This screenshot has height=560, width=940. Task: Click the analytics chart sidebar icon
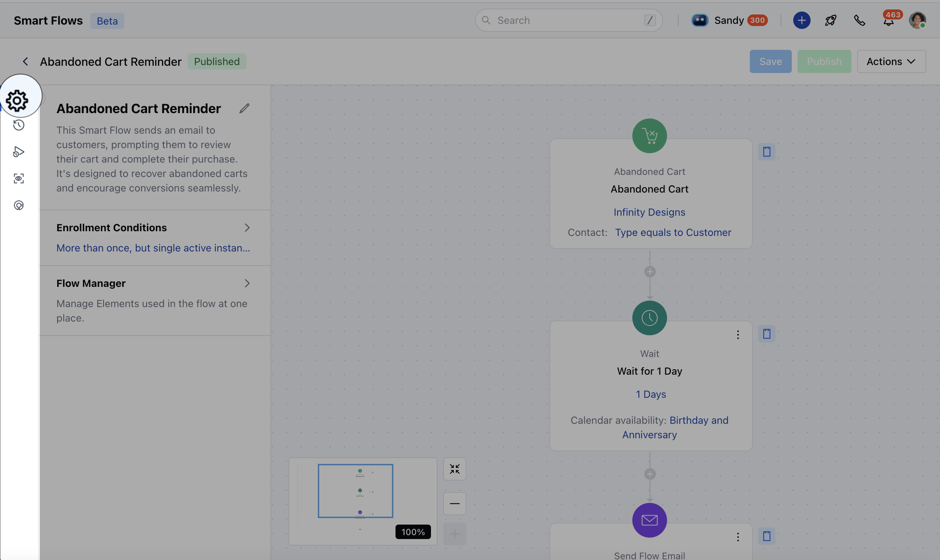coord(18,205)
